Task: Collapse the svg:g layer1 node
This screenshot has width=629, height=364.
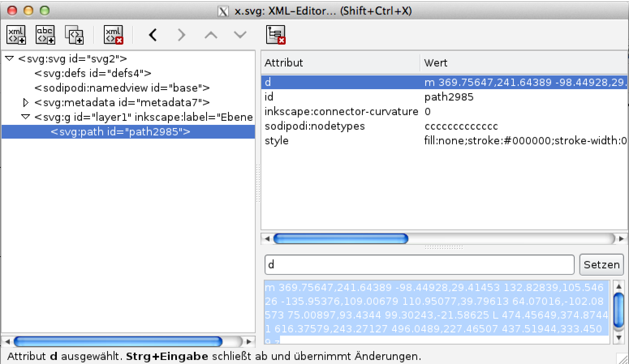Action: [26, 117]
